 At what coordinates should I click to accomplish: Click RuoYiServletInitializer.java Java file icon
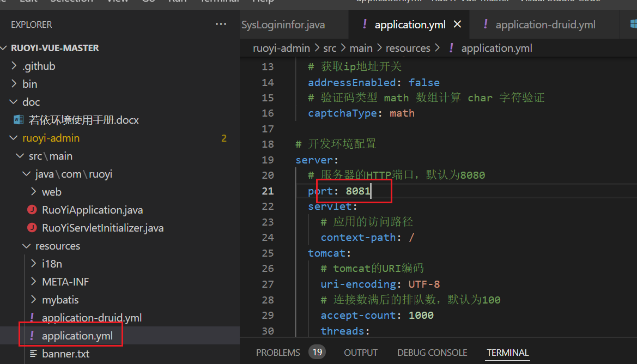click(32, 228)
